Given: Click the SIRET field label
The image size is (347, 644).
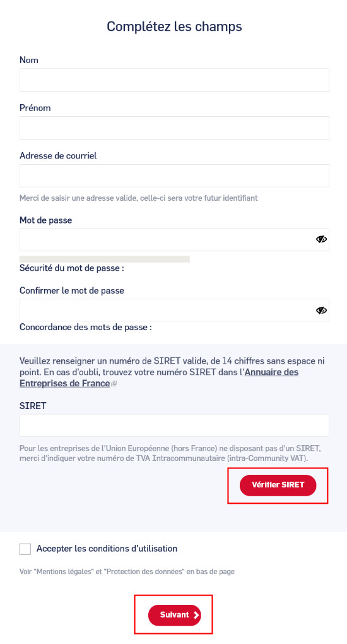Looking at the screenshot, I should point(33,406).
